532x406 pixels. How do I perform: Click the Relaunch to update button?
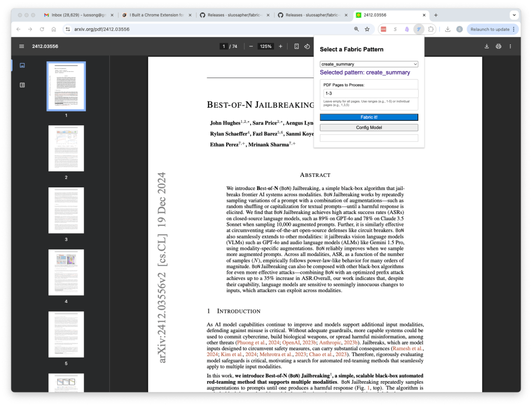[492, 30]
